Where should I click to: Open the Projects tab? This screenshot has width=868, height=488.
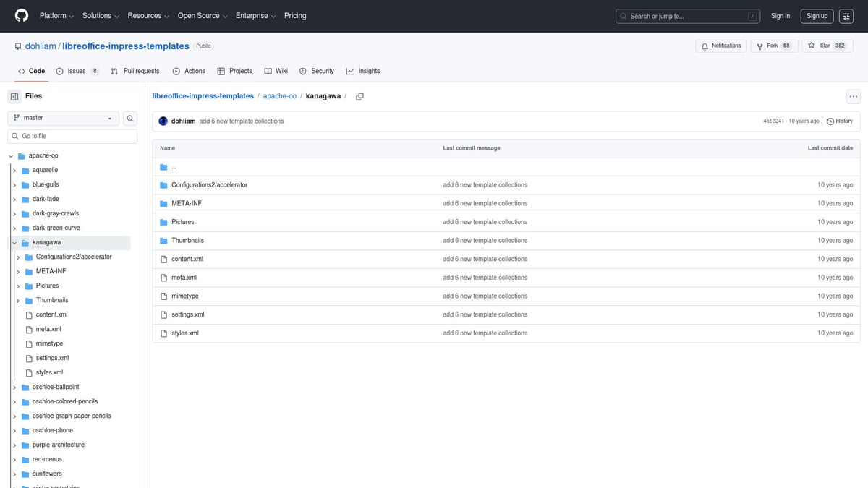(235, 71)
